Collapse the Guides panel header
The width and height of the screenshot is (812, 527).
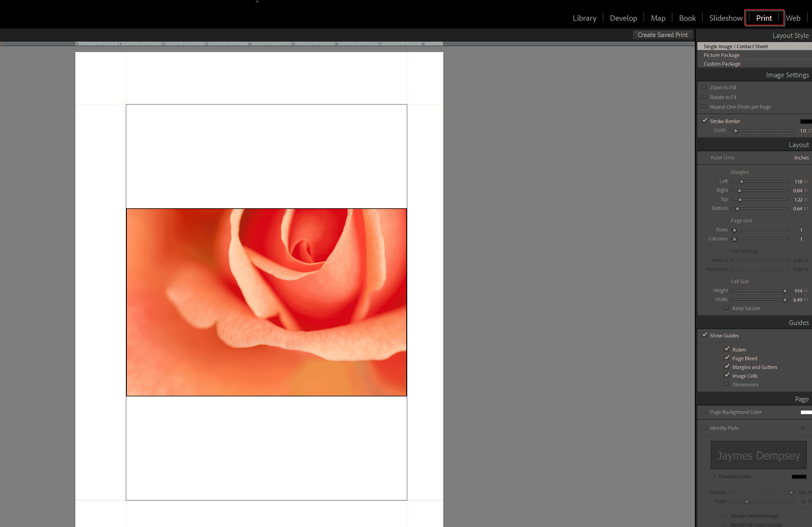[799, 322]
